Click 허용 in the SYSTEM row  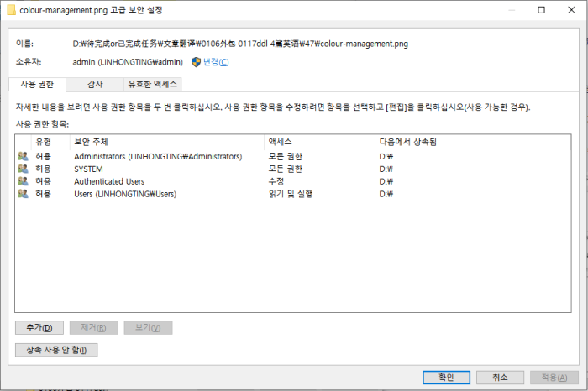coord(43,169)
